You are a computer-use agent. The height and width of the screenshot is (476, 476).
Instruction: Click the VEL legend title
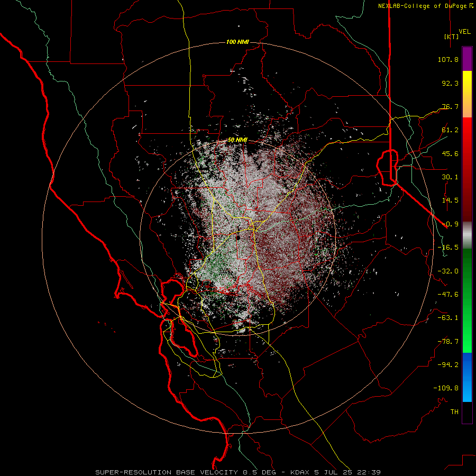[x=465, y=31]
